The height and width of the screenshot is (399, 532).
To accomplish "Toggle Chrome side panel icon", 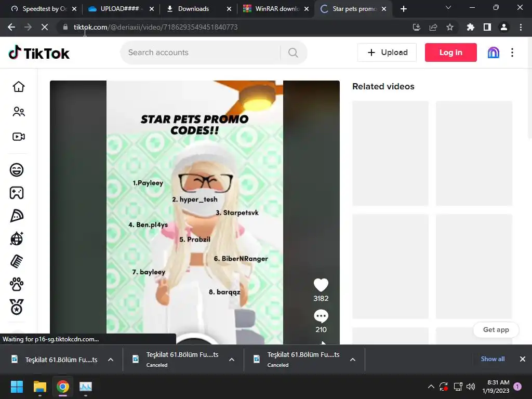I will (487, 27).
